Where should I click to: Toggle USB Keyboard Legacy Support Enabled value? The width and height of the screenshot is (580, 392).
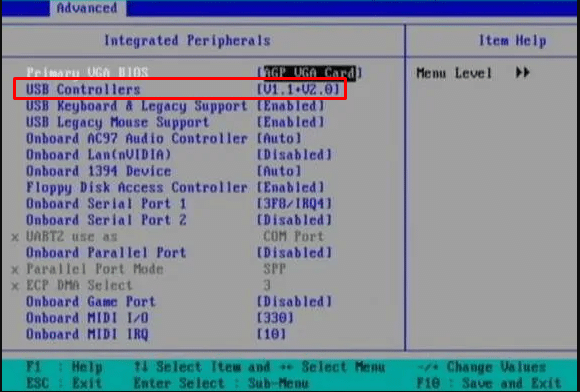pos(291,106)
